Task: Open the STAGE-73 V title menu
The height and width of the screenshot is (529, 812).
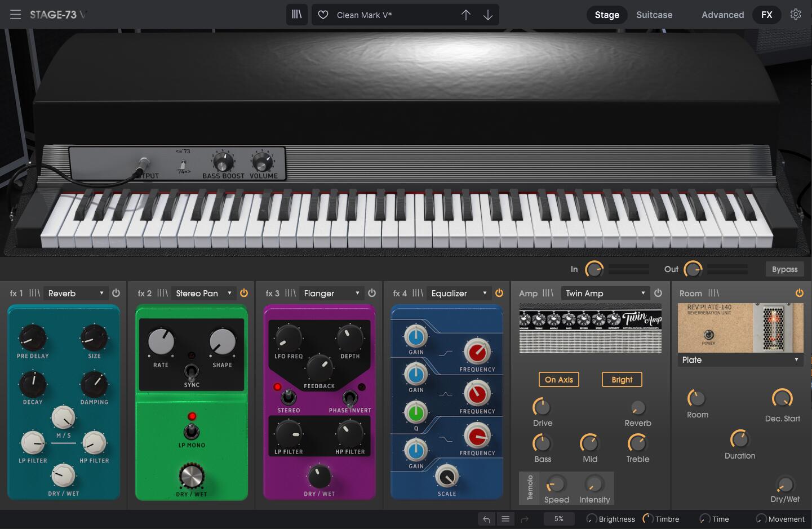Action: 58,15
